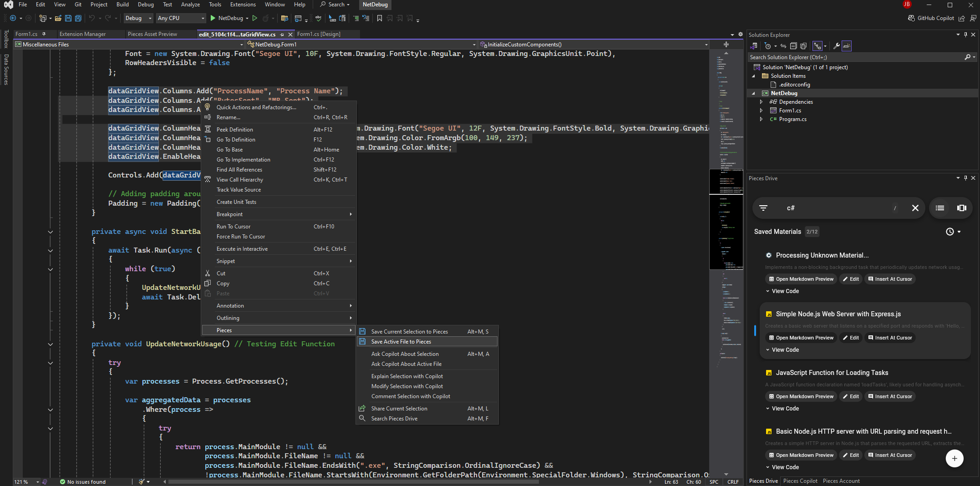Image resolution: width=980 pixels, height=486 pixels.
Task: Click the Save file toolbar icon
Action: (68, 18)
